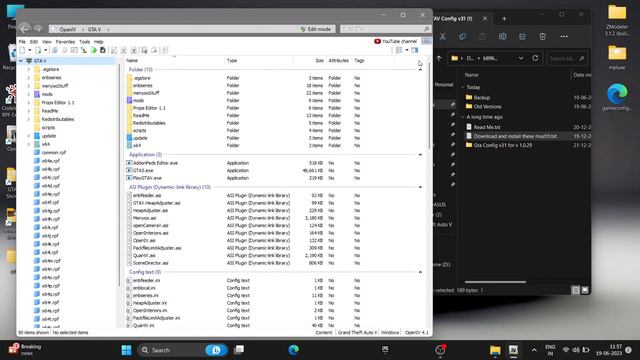Viewport: 640px width, 360px height.
Task: Select GTA5.exe in the file list
Action: pos(143,171)
